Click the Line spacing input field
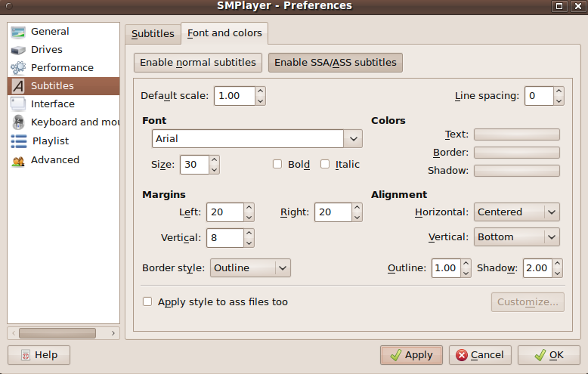Image resolution: width=588 pixels, height=374 pixels. coord(539,96)
